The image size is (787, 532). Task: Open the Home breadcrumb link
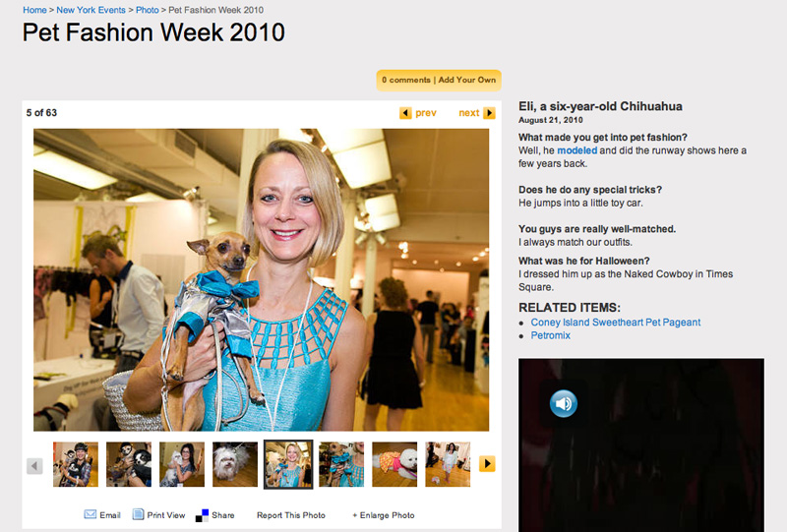click(34, 10)
